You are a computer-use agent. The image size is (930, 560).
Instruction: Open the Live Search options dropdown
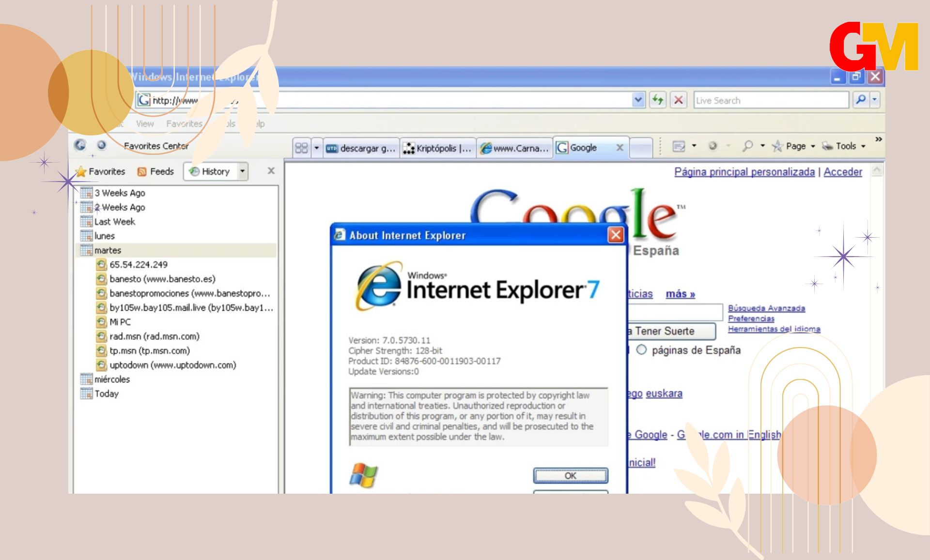(874, 100)
